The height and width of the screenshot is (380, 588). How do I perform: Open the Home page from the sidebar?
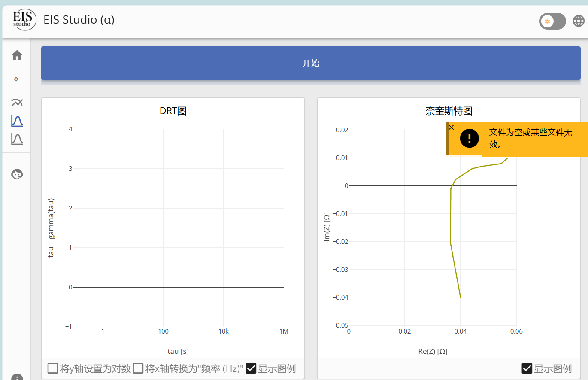coord(16,55)
